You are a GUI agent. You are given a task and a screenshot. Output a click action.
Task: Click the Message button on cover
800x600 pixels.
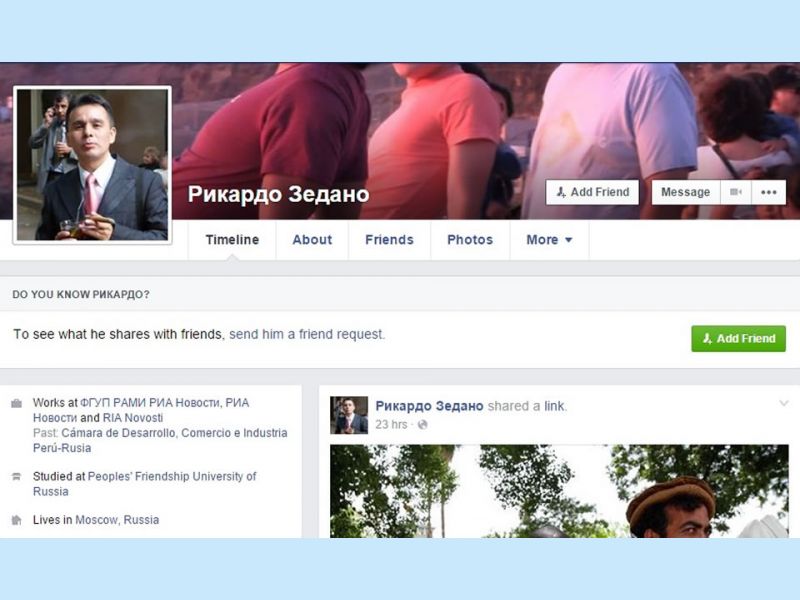coord(686,192)
